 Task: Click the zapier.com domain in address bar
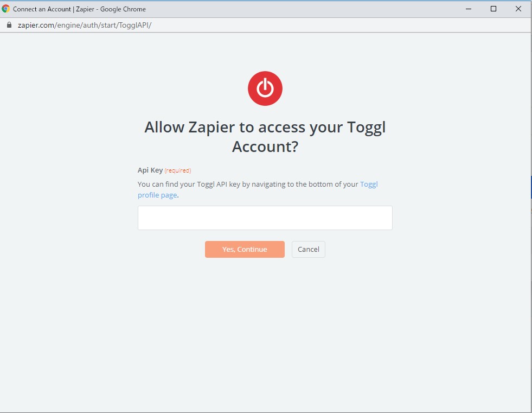(36, 25)
